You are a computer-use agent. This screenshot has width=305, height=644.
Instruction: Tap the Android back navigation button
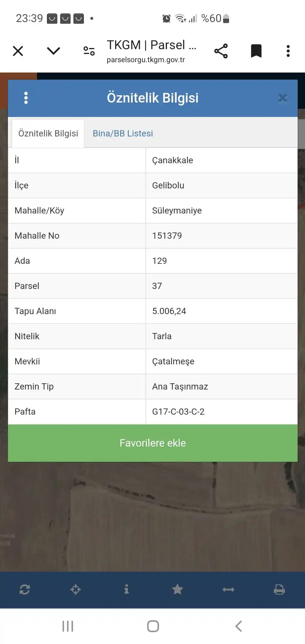pos(238,626)
